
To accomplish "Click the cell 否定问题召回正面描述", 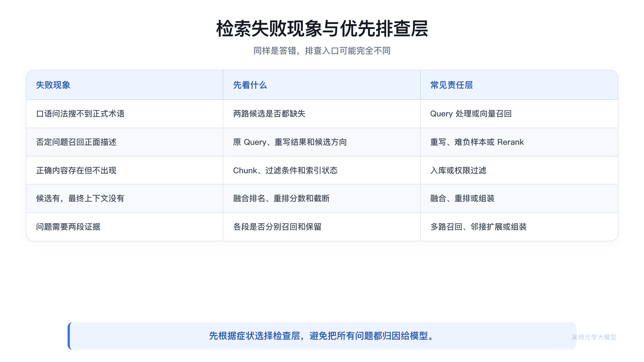I will coord(125,142).
